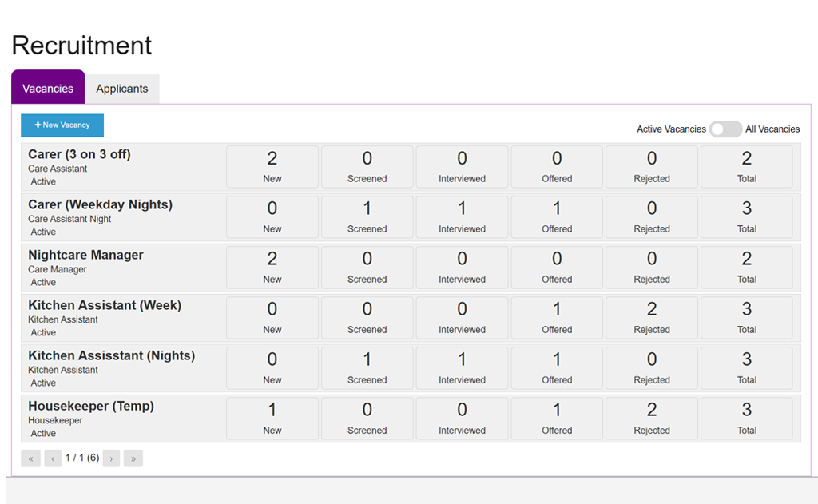View Screened applicants for Carer (Weekday Nights)
The width and height of the screenshot is (818, 504).
pyautogui.click(x=367, y=217)
